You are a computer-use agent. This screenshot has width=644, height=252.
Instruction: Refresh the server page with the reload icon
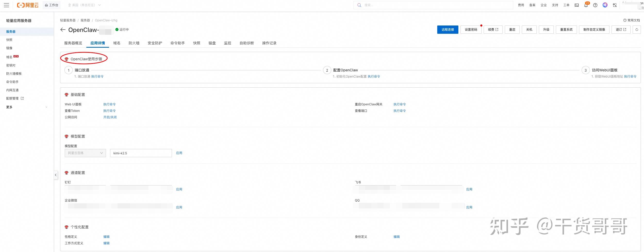[x=637, y=30]
